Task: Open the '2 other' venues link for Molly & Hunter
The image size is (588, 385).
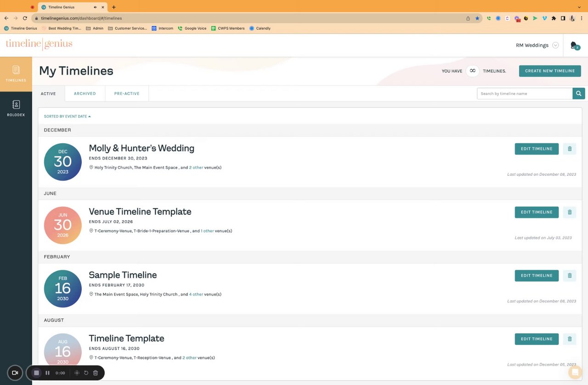Action: [x=196, y=167]
